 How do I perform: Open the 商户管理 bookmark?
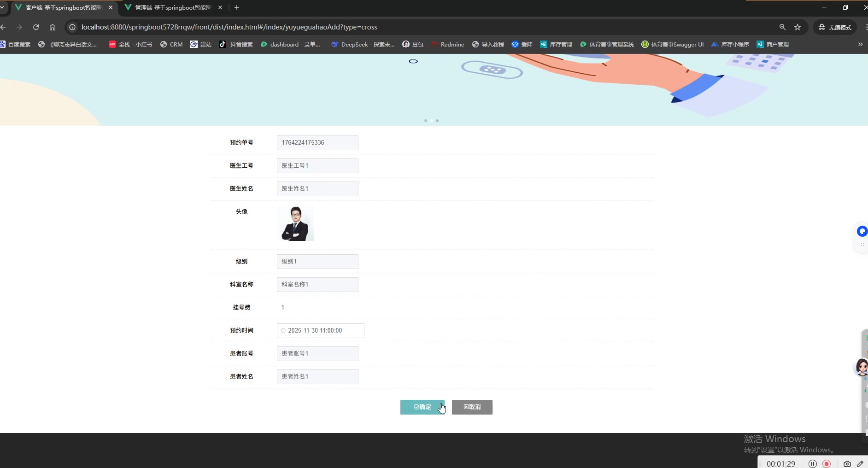pyautogui.click(x=773, y=44)
